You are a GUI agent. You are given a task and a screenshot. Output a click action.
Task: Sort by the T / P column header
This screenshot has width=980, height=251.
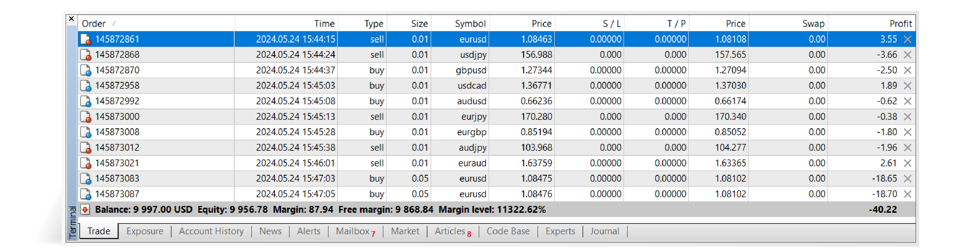[x=656, y=24]
